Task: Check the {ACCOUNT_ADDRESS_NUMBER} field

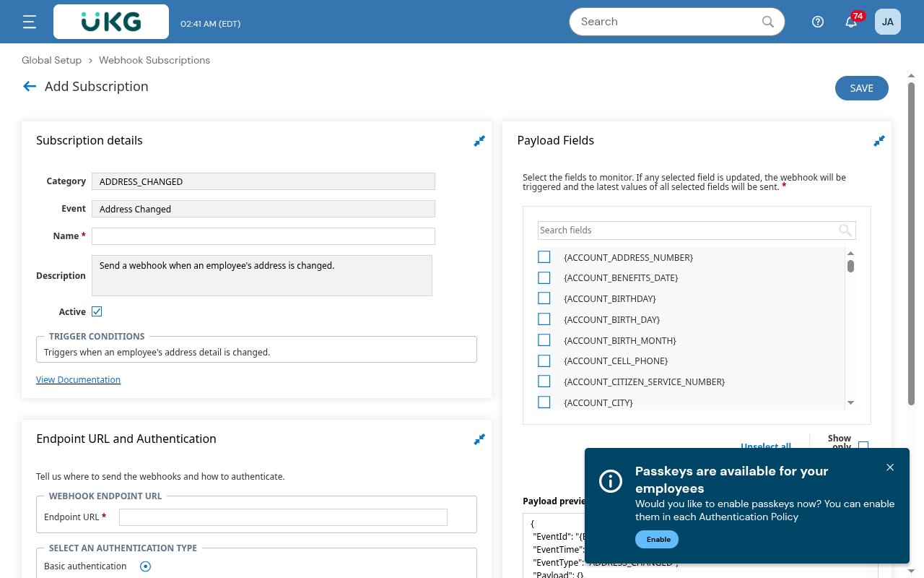Action: coord(544,257)
